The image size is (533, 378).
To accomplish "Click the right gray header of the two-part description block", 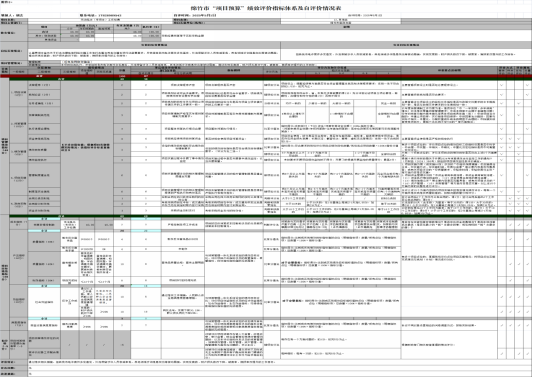I will 406,45.
